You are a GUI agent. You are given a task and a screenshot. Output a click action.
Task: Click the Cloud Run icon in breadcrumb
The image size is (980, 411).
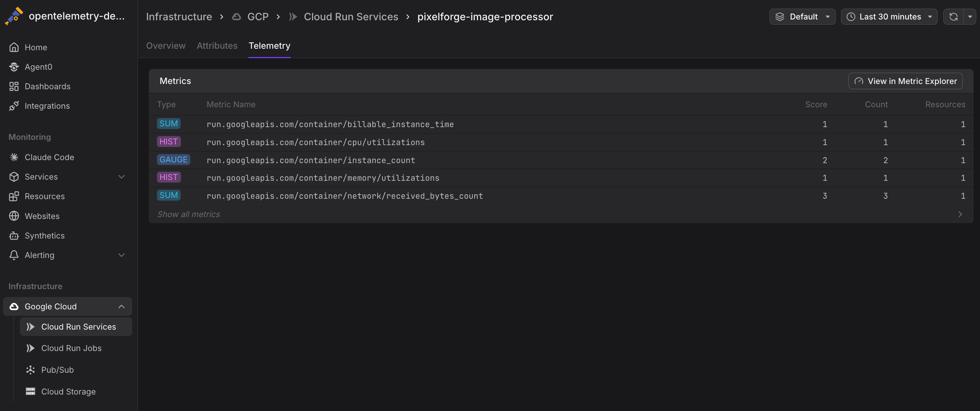coord(293,17)
